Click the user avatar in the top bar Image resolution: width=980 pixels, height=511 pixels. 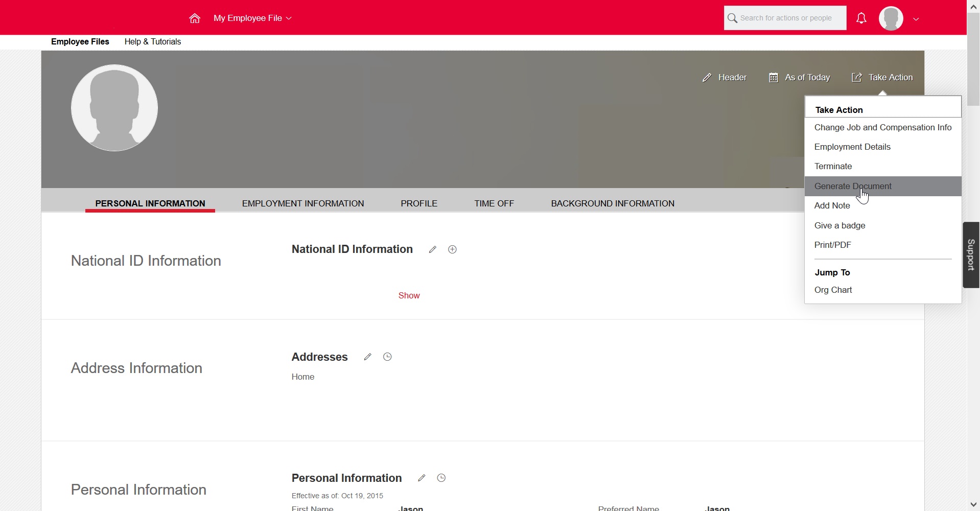click(891, 18)
